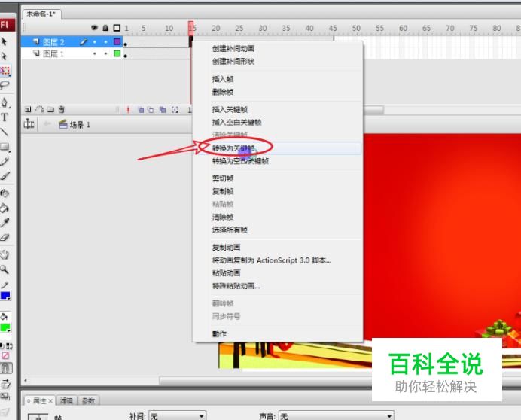Select the 未命名-1* document tab
521x420 pixels.
click(41, 14)
